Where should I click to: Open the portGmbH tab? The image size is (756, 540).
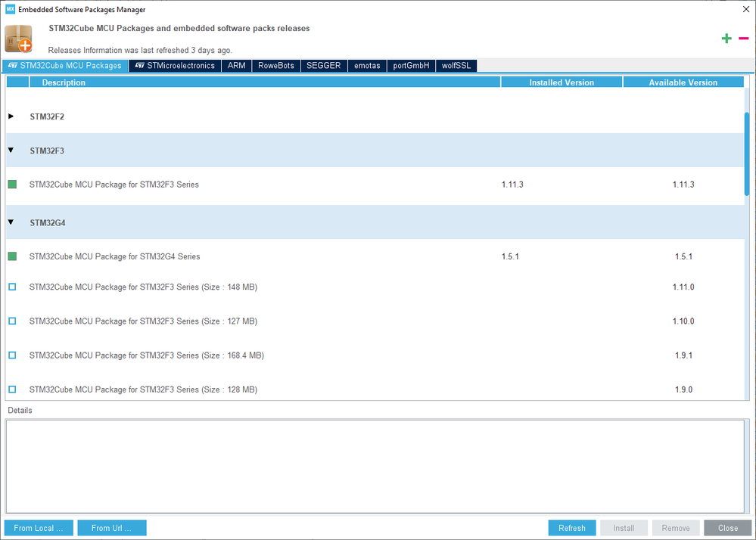tap(411, 66)
